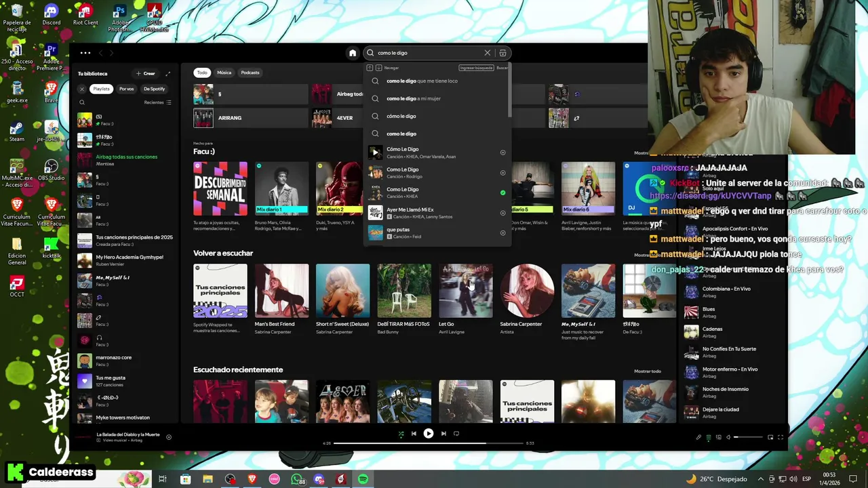The height and width of the screenshot is (488, 868).
Task: Open the 'Escuchado recientemente' section heading
Action: point(238,369)
